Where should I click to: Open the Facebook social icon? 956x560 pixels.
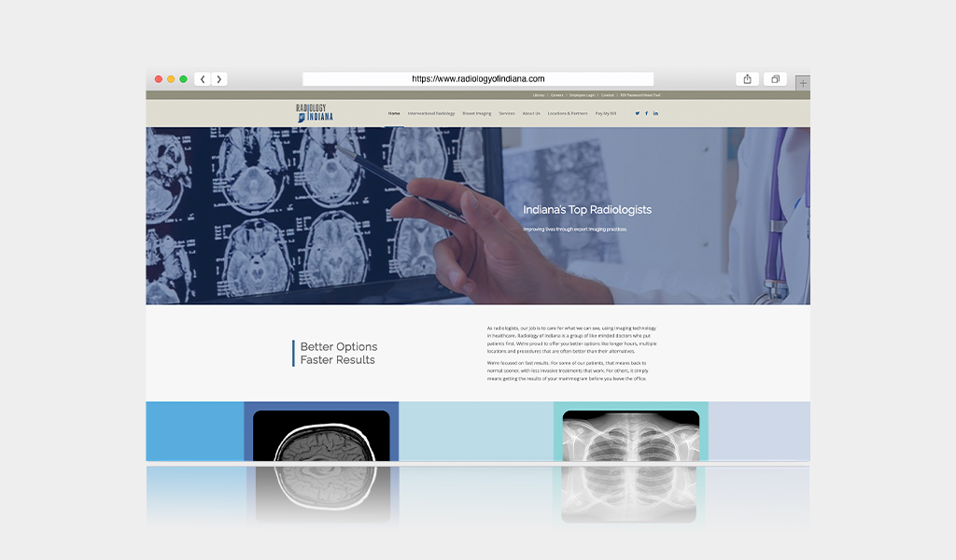pos(646,113)
